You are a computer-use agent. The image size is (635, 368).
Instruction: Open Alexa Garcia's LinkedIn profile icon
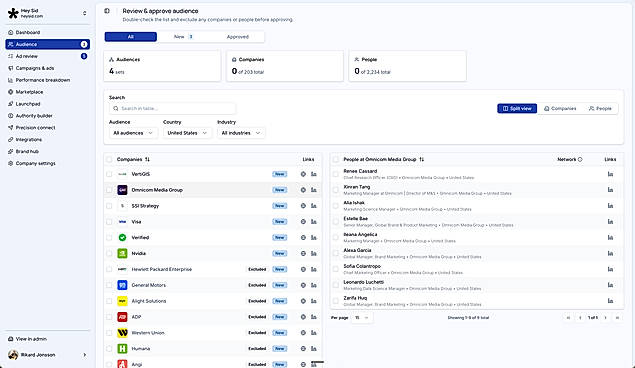(x=610, y=253)
